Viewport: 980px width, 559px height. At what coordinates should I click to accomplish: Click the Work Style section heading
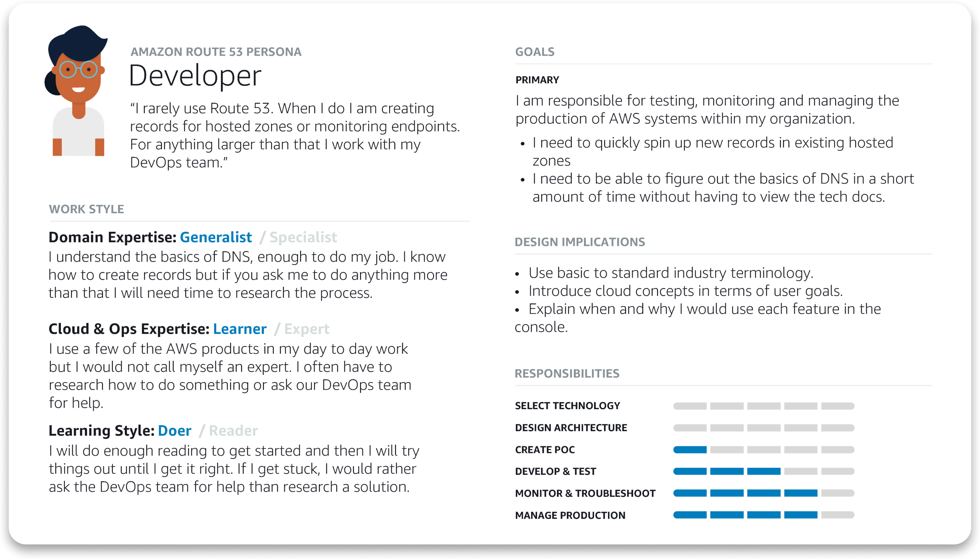[86, 209]
